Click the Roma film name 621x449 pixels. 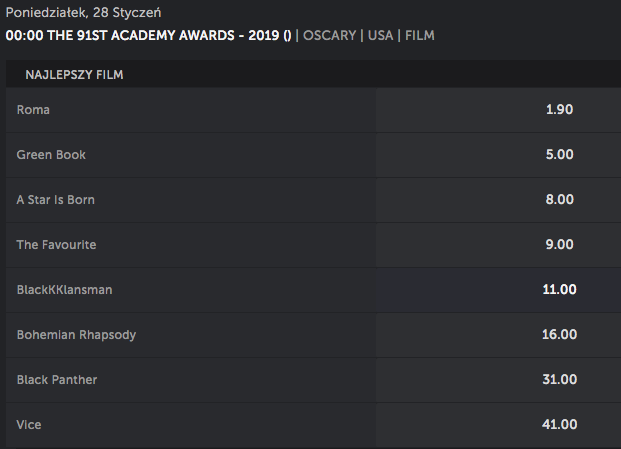click(x=33, y=110)
